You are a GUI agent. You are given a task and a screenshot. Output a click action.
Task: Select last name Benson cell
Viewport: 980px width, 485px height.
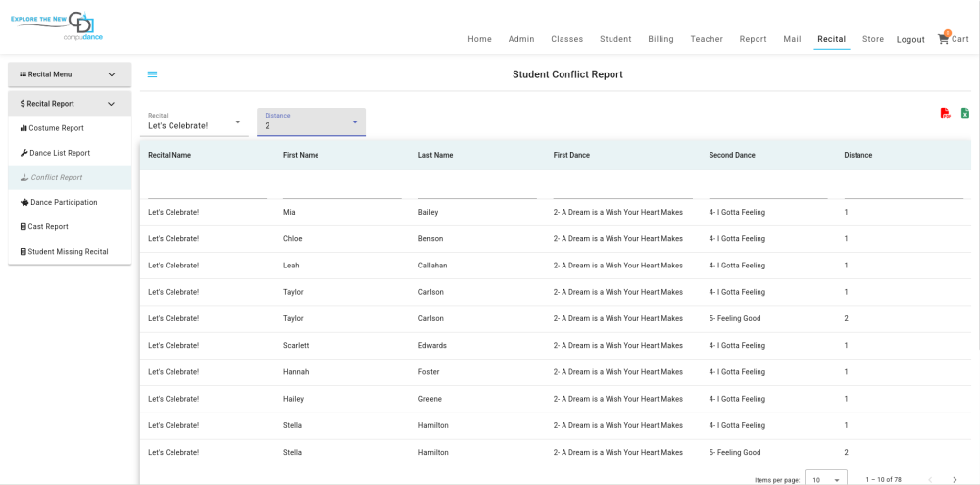click(430, 239)
